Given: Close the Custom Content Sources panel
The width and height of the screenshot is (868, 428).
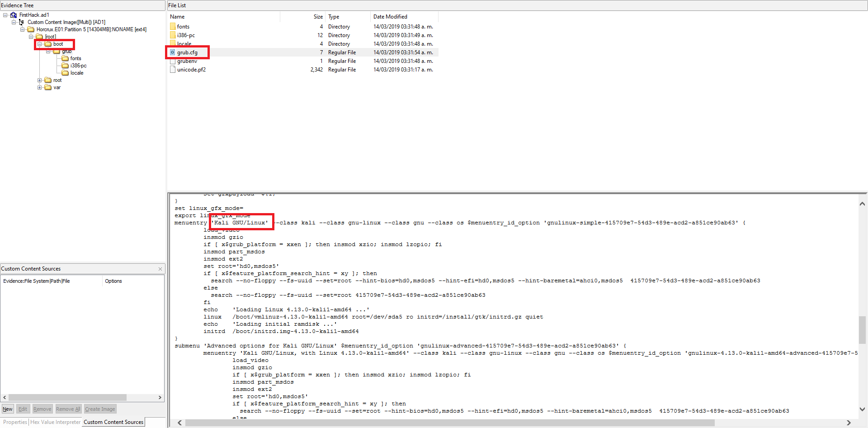Looking at the screenshot, I should click(x=160, y=269).
